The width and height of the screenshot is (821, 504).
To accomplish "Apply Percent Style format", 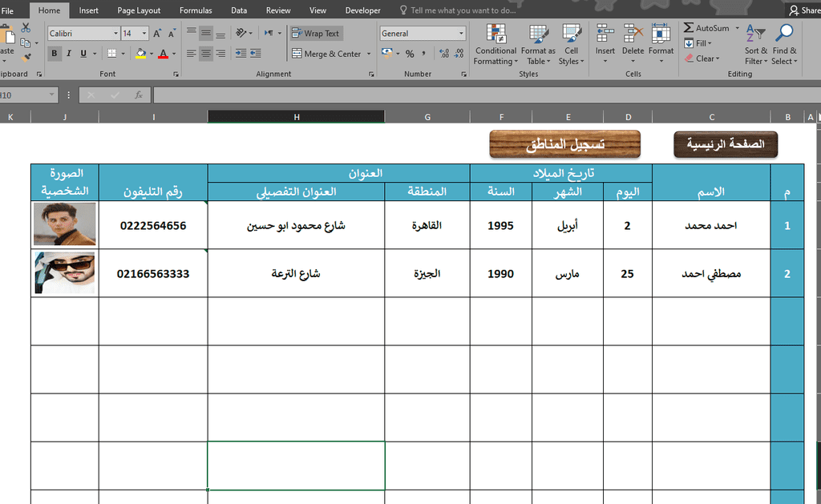I will pyautogui.click(x=410, y=54).
